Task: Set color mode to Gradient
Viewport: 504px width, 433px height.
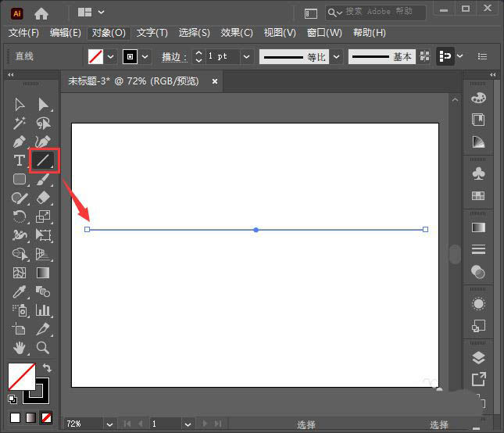Action: [30, 417]
